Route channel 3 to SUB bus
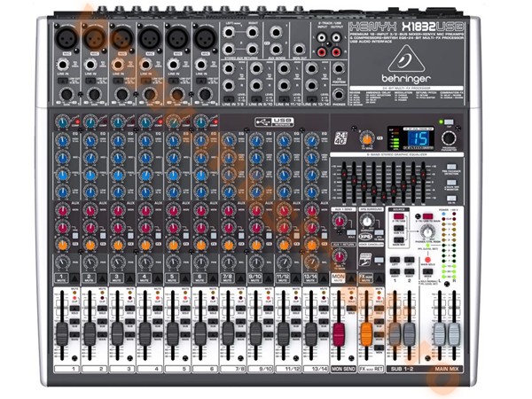 tap(130, 322)
